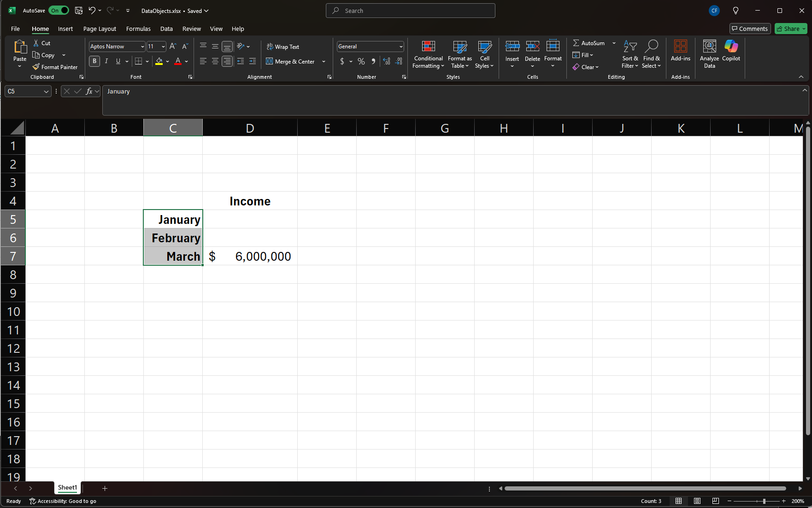Image resolution: width=812 pixels, height=508 pixels.
Task: Open Conditional Formatting
Action: pos(429,54)
